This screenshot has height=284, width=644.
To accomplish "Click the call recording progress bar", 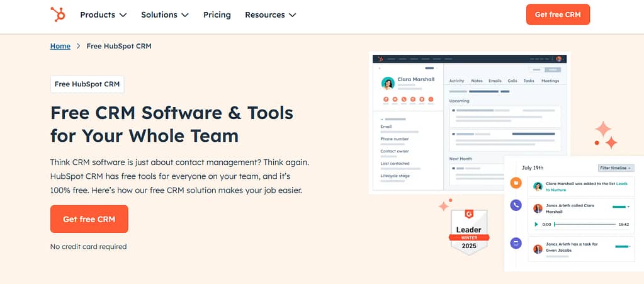I will [x=585, y=224].
